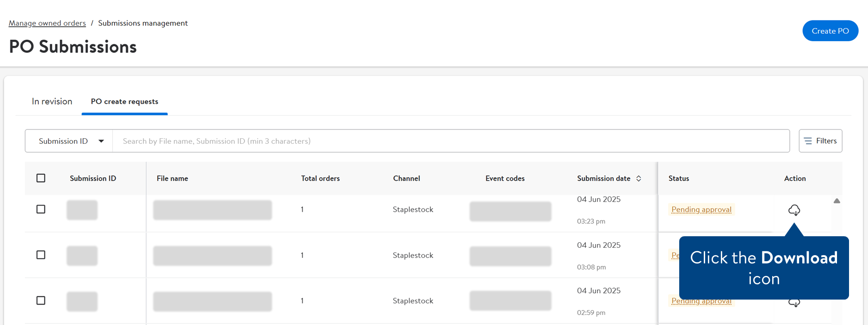
Task: Click the Submission date sort icon
Action: pos(639,178)
